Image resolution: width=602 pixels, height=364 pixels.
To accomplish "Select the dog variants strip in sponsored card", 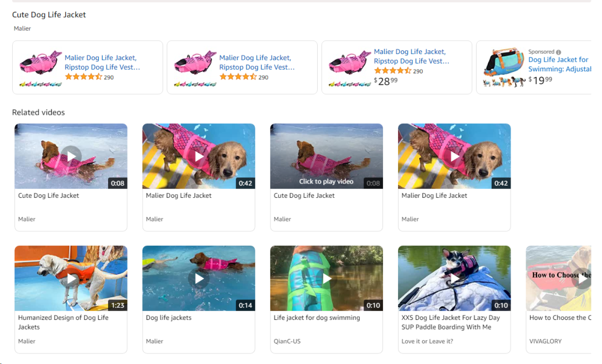I will click(x=504, y=82).
